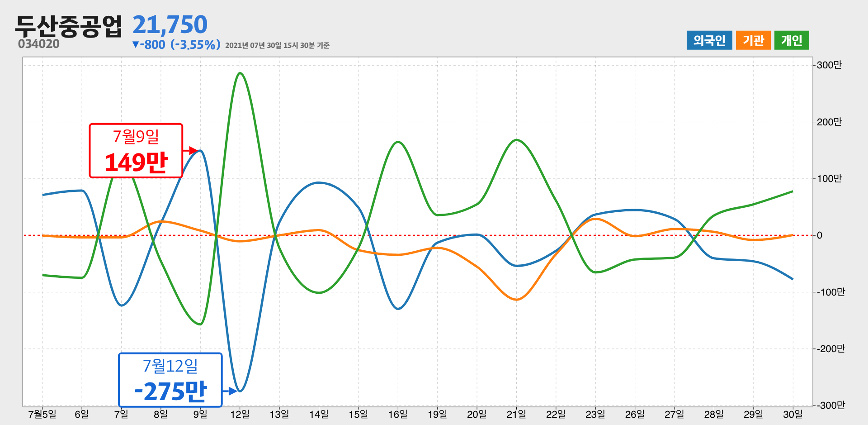Click the -200만 y-axis label
Screen dimensions: 868x425
click(x=830, y=349)
